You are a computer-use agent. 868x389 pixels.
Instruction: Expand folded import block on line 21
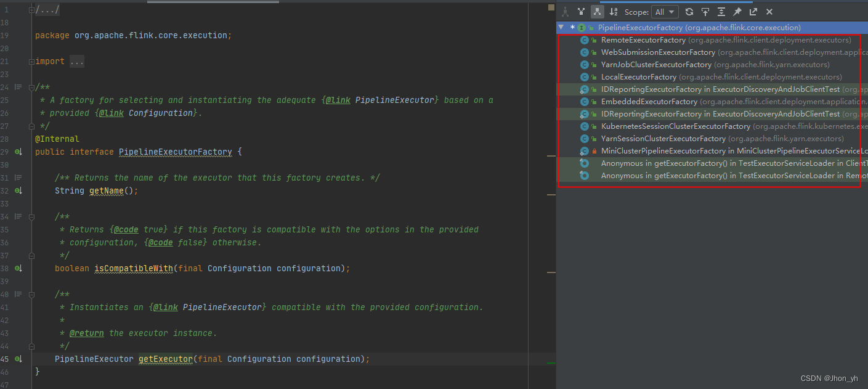(31, 61)
